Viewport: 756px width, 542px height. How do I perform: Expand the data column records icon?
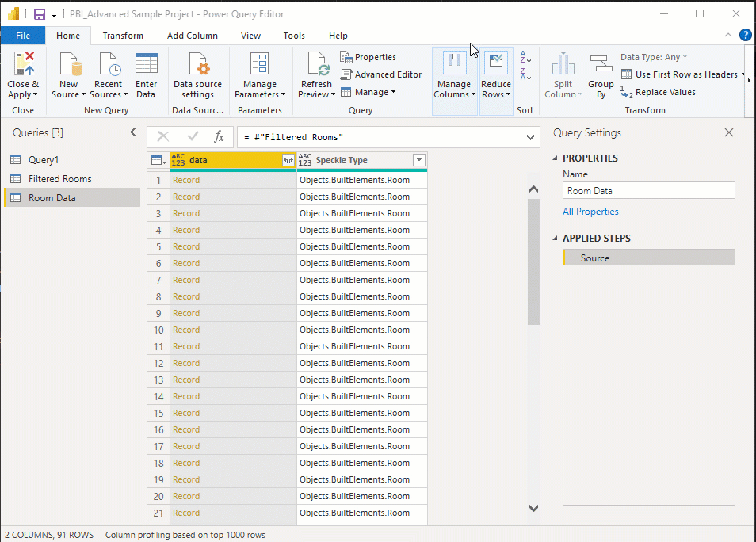click(x=288, y=161)
